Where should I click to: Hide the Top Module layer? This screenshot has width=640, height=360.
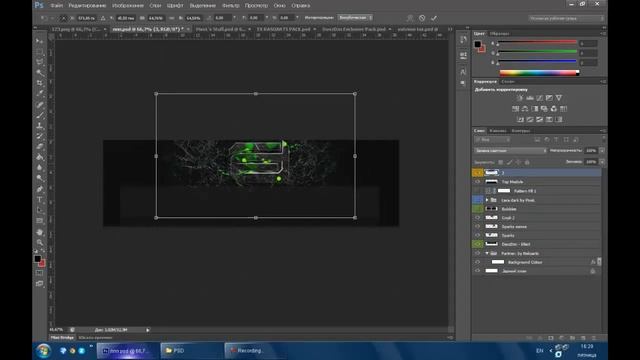[x=477, y=182]
